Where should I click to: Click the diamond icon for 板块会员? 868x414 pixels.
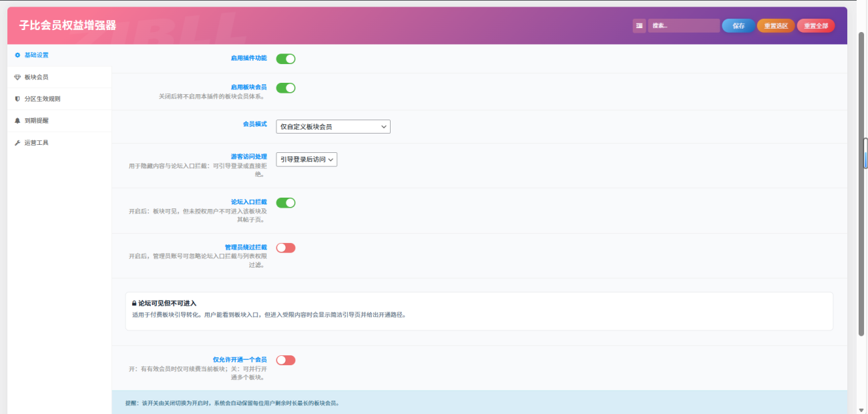(x=17, y=77)
